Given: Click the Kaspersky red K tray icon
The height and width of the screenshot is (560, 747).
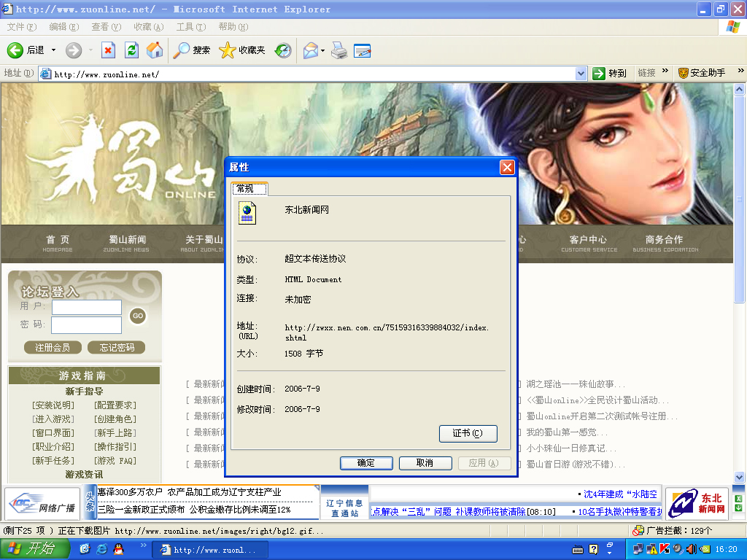Looking at the screenshot, I should 665,549.
